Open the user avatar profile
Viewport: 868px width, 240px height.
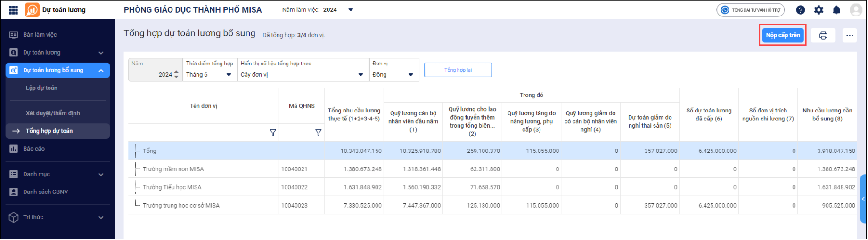856,10
